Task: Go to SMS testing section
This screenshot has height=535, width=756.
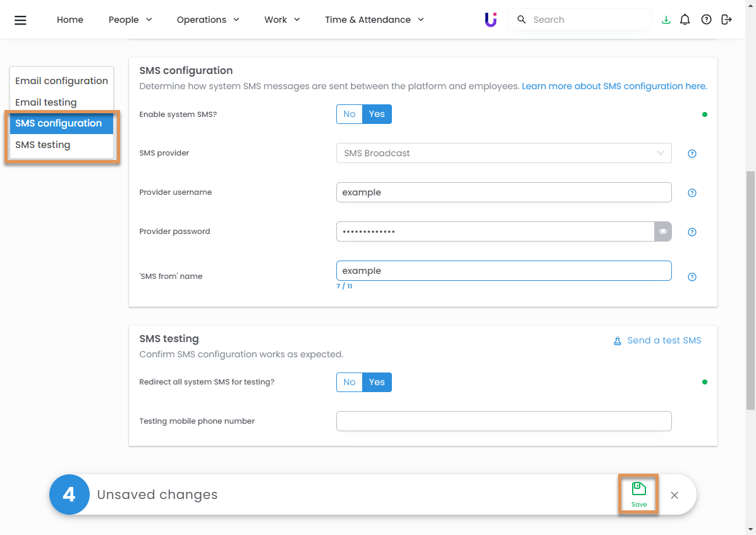Action: tap(43, 145)
